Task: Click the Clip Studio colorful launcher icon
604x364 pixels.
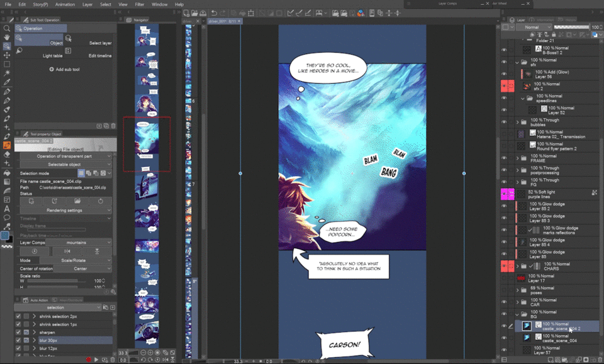Action: coord(361,13)
